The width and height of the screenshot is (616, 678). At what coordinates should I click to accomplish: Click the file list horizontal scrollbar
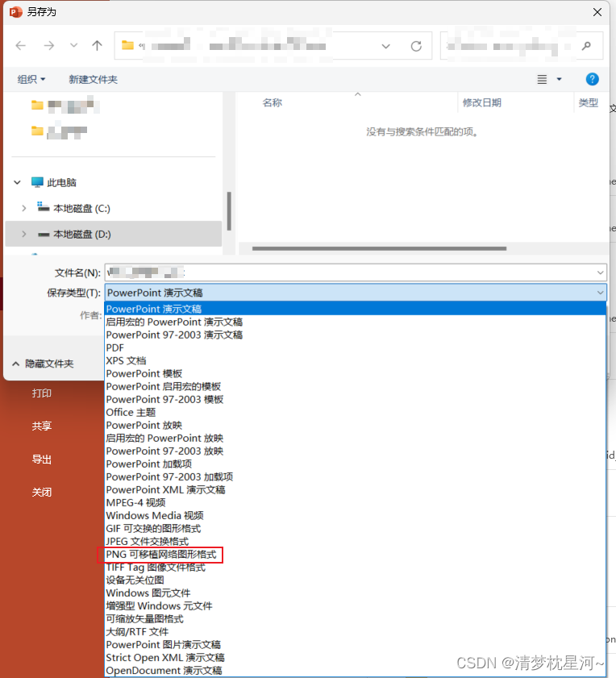point(379,248)
